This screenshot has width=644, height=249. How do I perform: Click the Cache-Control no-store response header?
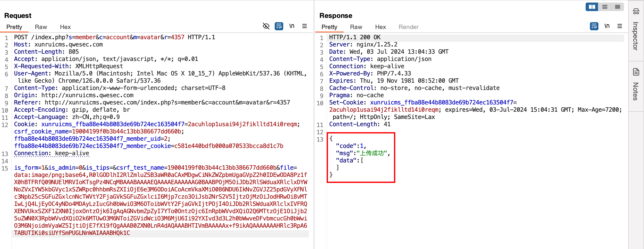pos(414,88)
